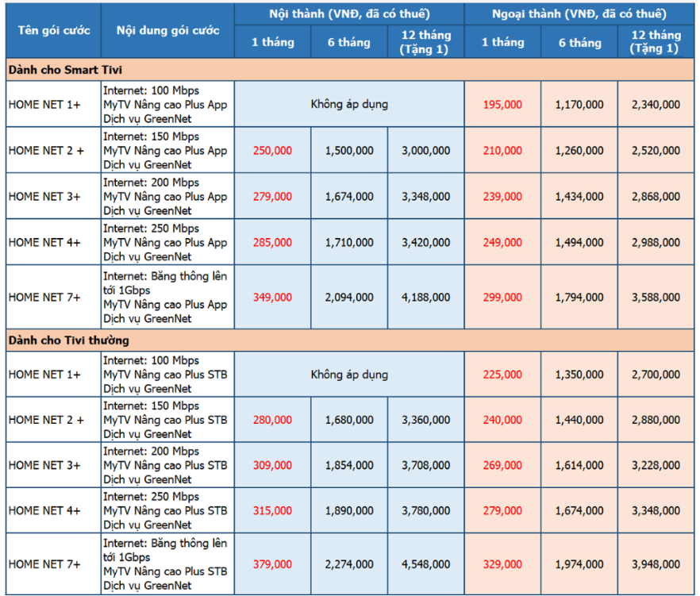The height and width of the screenshot is (596, 700).
Task: Click the "Tên gói cước" column header
Action: (54, 30)
